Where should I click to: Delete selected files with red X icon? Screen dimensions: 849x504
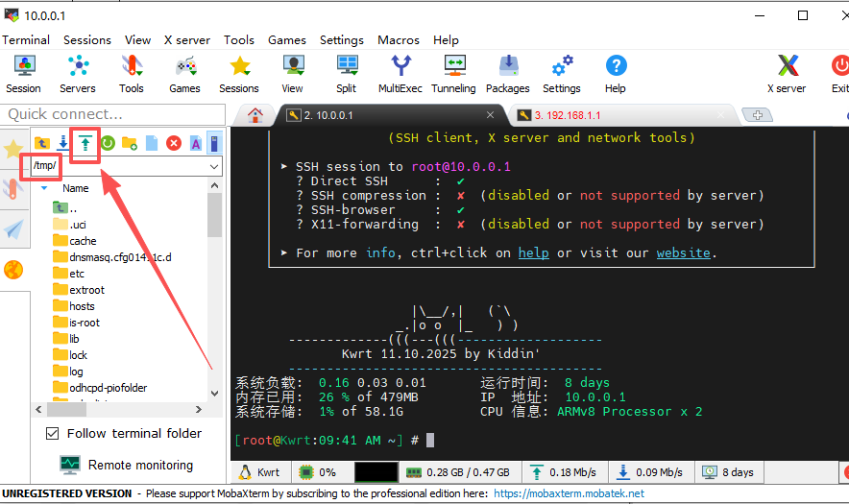tap(173, 143)
